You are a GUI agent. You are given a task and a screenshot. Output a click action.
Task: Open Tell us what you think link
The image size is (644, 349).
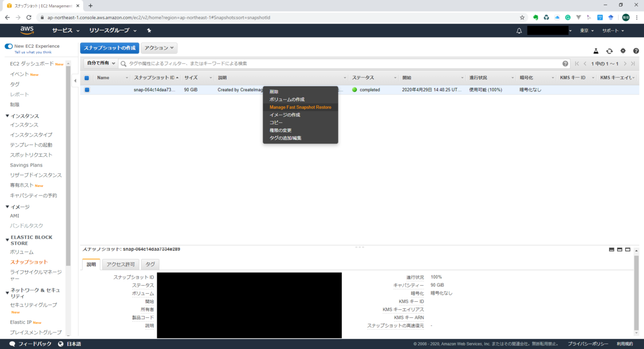pyautogui.click(x=33, y=52)
